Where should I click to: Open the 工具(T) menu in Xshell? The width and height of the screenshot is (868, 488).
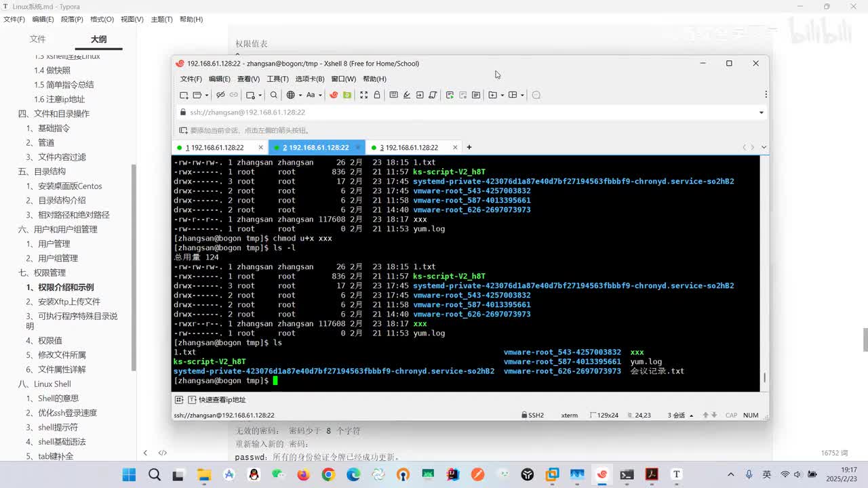[x=277, y=79]
